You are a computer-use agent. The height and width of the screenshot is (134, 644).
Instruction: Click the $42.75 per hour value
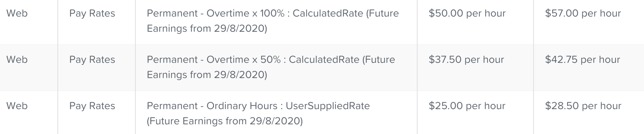click(582, 60)
